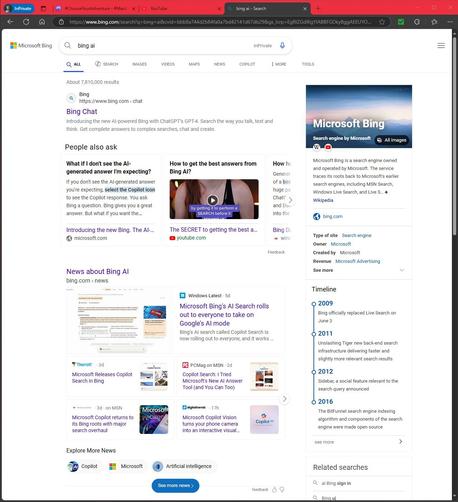Click the browser address bar
Viewport: 458px width, 502px height.
(220, 22)
